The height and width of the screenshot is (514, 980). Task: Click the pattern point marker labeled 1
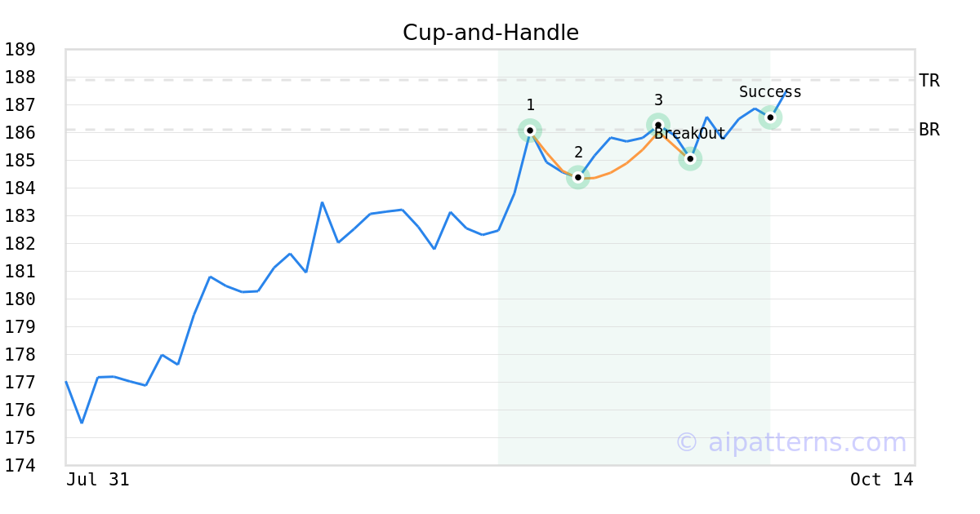(x=530, y=131)
